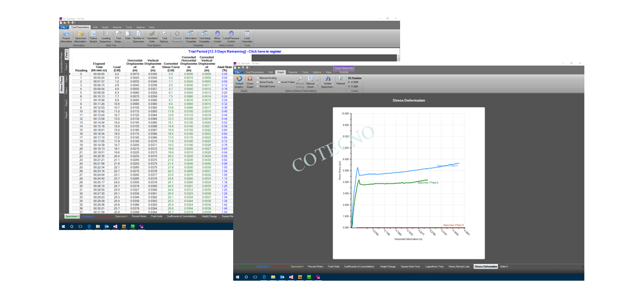644x298 pixels.
Task: Click the Specimen 3 Pass 6 red label
Action: pyautogui.click(x=453, y=225)
